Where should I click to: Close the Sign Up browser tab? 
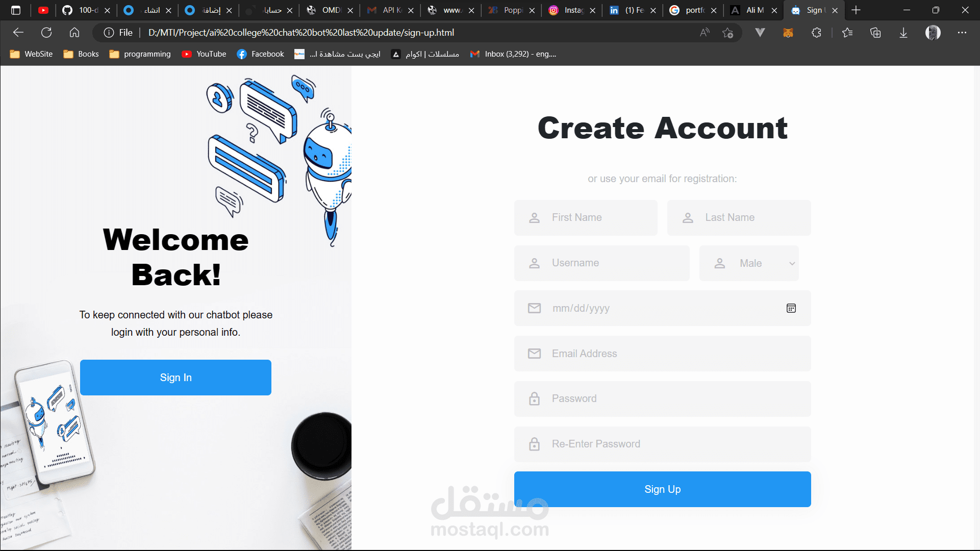click(x=835, y=10)
